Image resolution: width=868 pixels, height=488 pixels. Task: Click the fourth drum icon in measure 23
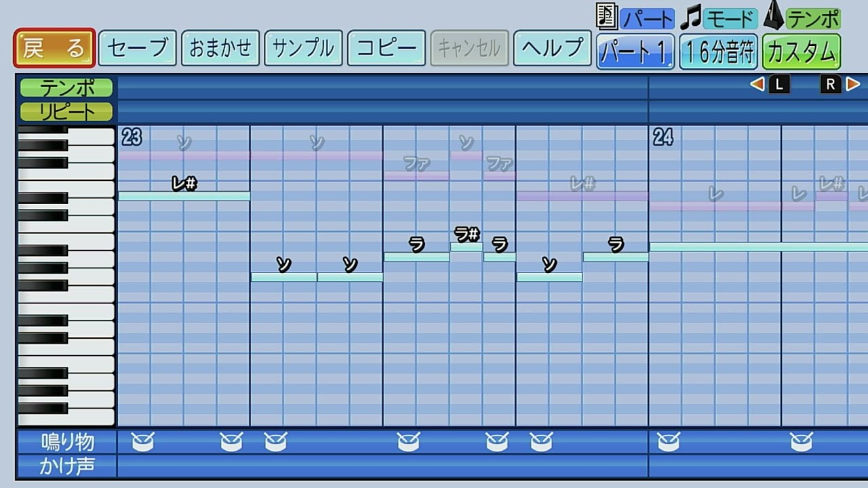408,443
